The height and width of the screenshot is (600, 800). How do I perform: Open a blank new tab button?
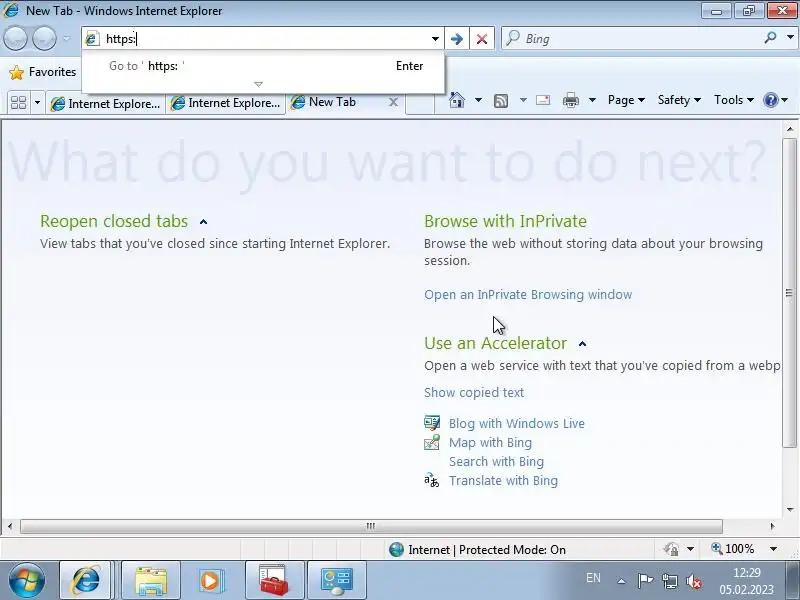pyautogui.click(x=419, y=104)
